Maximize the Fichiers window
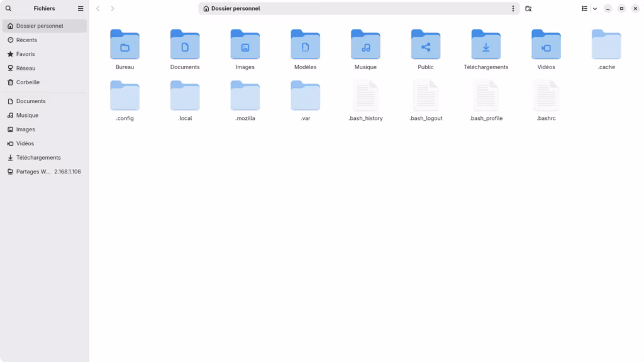This screenshot has height=362, width=644. coord(621,9)
